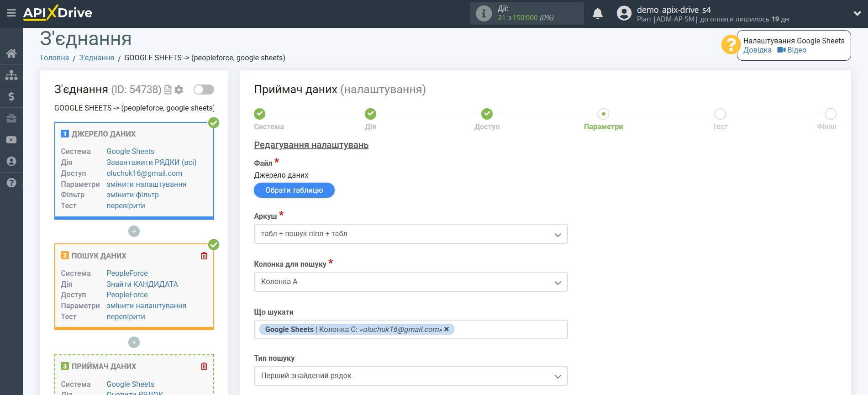Click the Дії counter panel
The image size is (868, 395).
coord(527,13)
